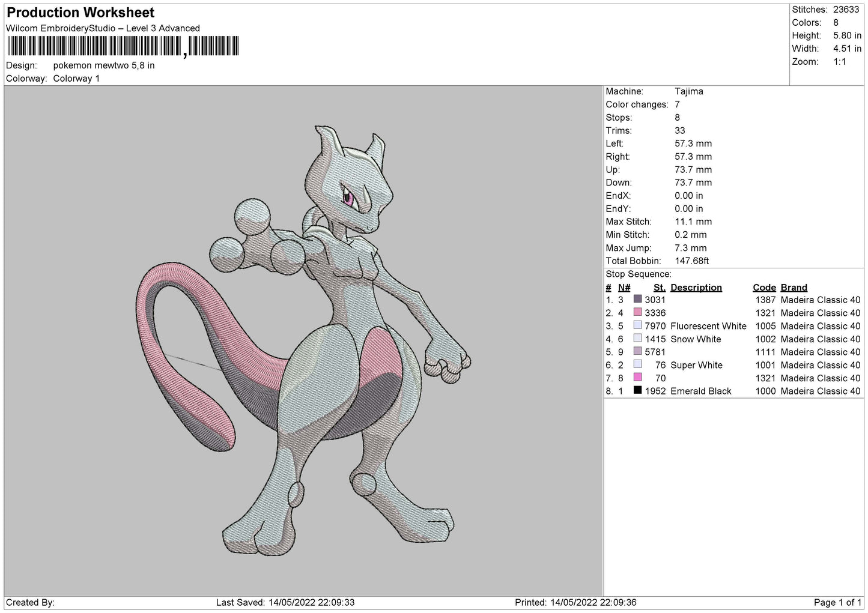The image size is (868, 613).
Task: Click the 'Brand' column header
Action: [794, 288]
